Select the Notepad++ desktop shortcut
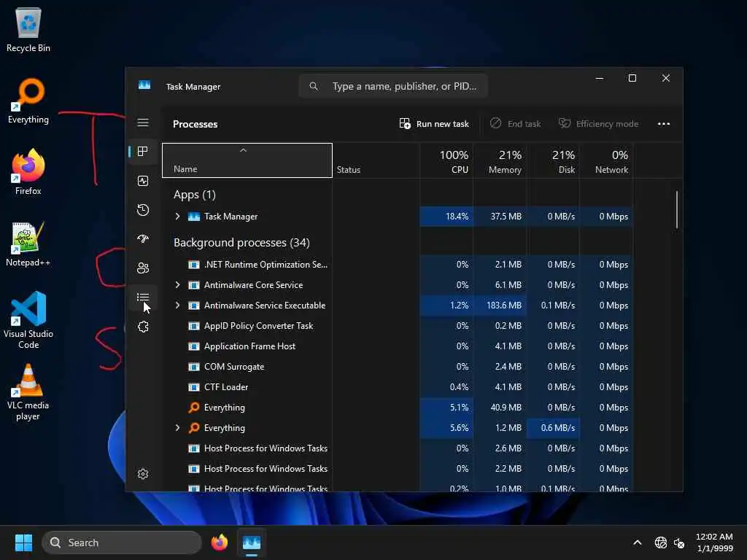The width and height of the screenshot is (747, 560). (x=28, y=244)
